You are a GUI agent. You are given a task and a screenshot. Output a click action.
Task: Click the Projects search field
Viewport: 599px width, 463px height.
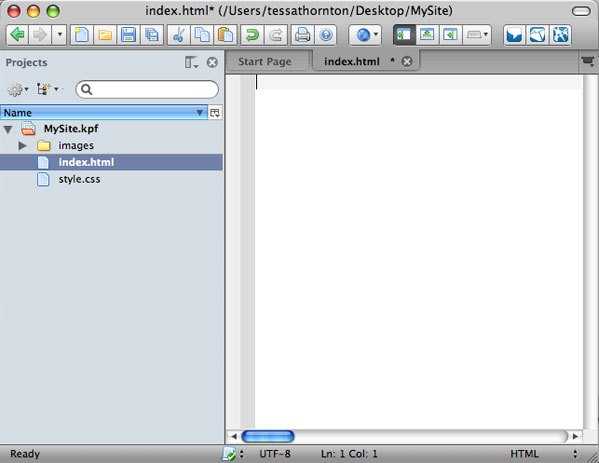147,89
